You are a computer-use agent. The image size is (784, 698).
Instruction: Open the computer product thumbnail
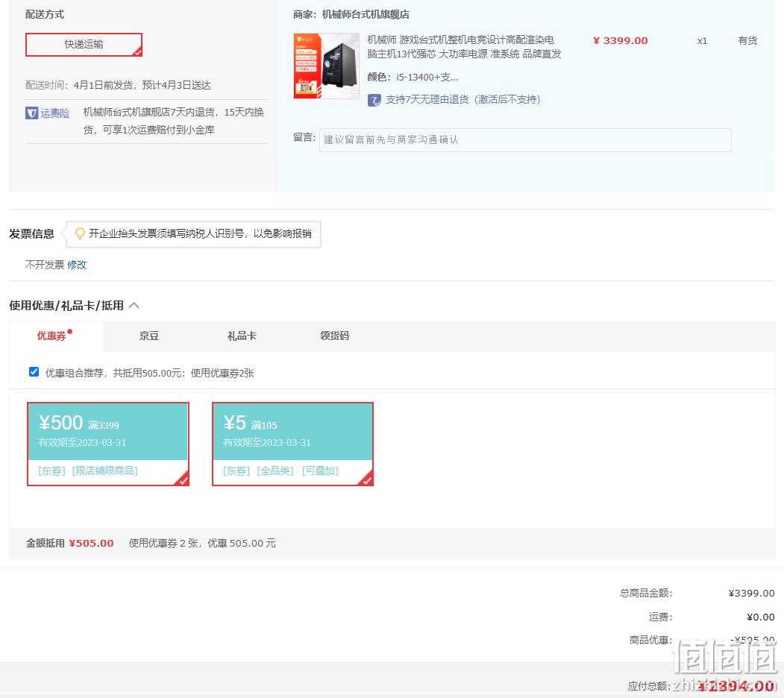(x=326, y=66)
